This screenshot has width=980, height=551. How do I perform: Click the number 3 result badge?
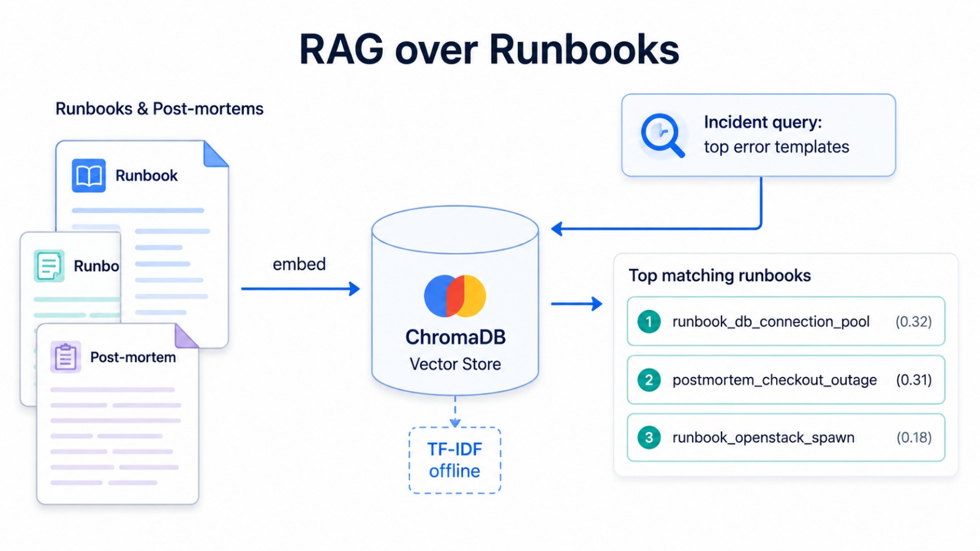[x=649, y=438]
